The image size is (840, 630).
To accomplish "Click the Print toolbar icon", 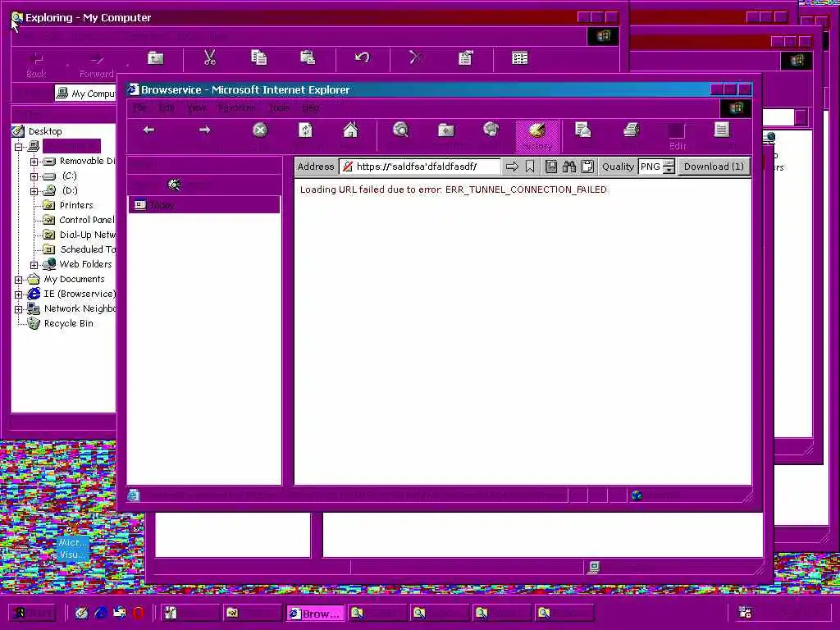I will point(632,130).
